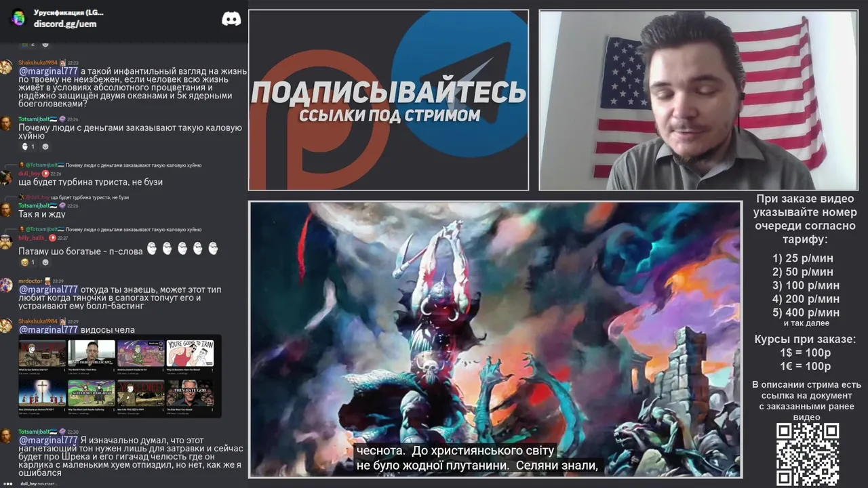Click the billy_balls_ avatar
The width and height of the screenshot is (868, 488).
[6, 242]
